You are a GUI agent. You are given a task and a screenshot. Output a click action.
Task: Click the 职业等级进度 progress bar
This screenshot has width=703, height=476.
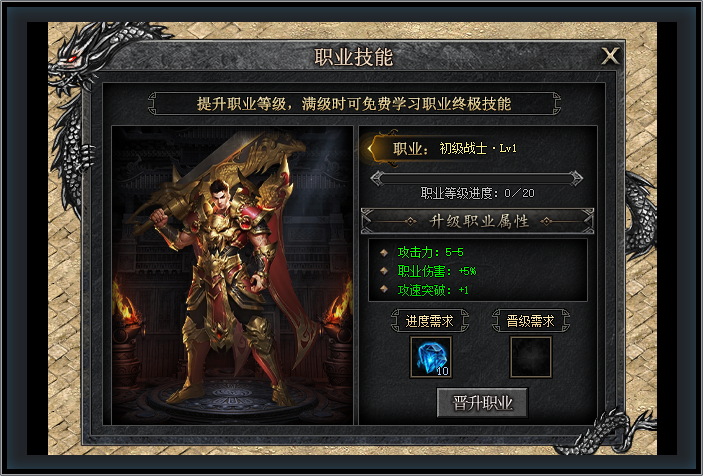point(476,178)
